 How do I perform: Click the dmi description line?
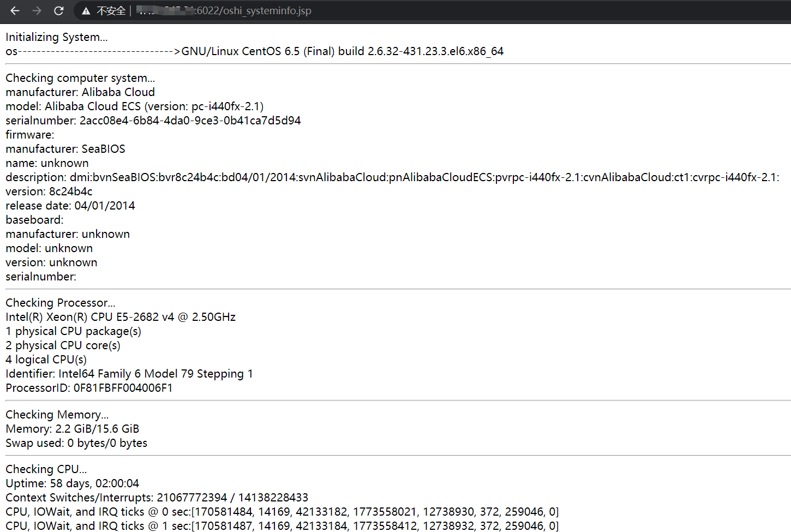[393, 177]
